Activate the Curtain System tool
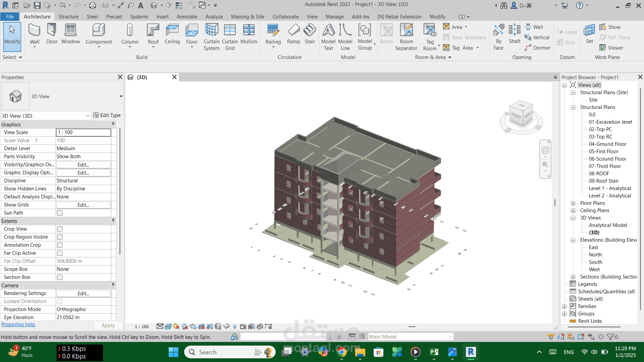This screenshot has width=644, height=362. (x=212, y=37)
